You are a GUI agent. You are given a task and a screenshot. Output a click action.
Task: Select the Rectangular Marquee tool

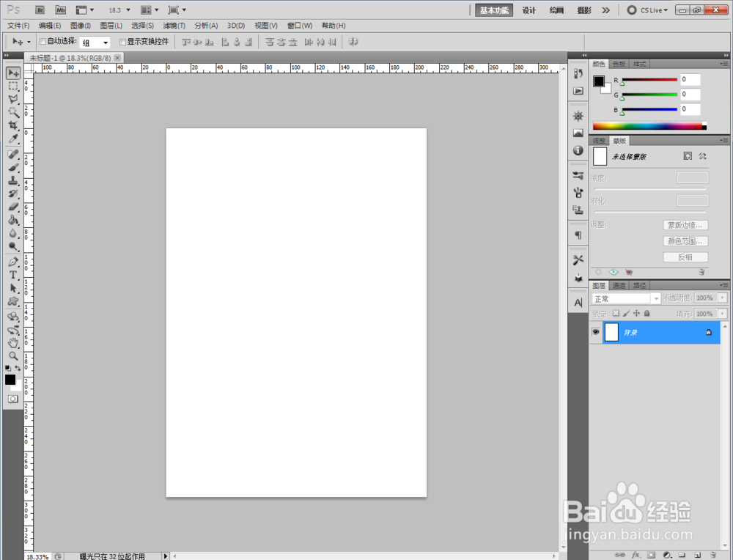(x=13, y=86)
